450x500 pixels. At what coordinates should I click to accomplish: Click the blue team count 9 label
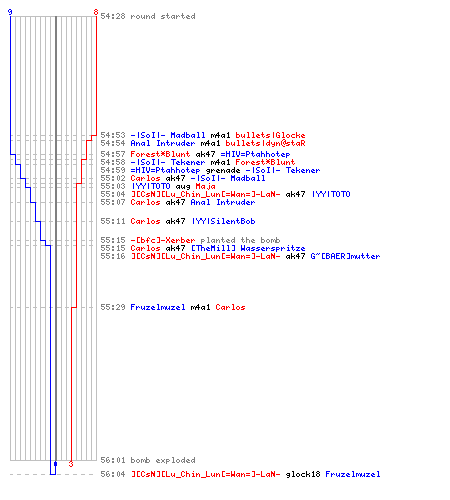[x=10, y=12]
